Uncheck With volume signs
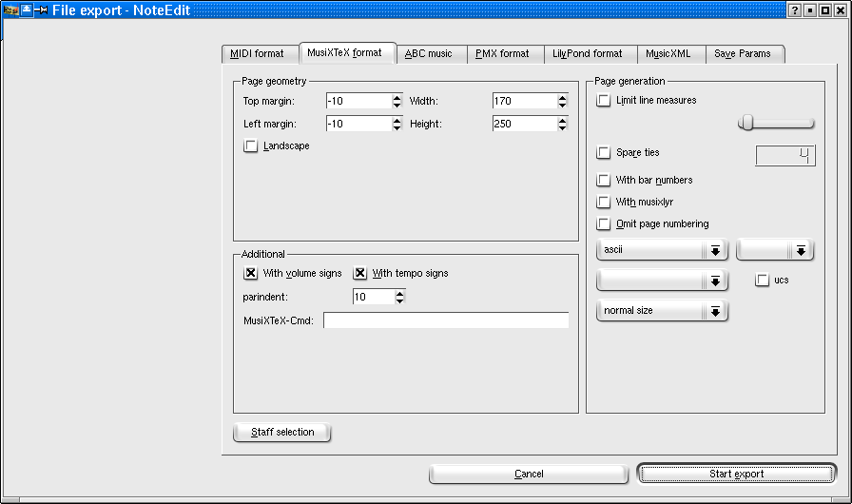 pos(250,273)
